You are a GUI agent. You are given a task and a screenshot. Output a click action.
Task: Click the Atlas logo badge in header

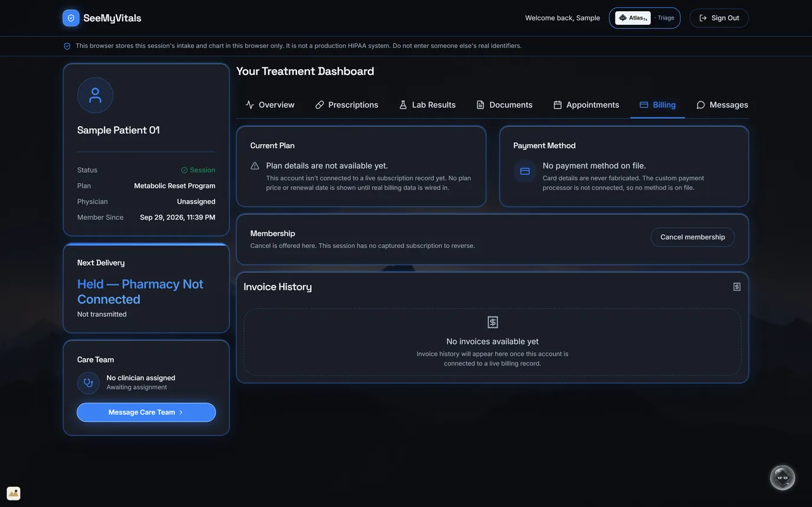[633, 18]
